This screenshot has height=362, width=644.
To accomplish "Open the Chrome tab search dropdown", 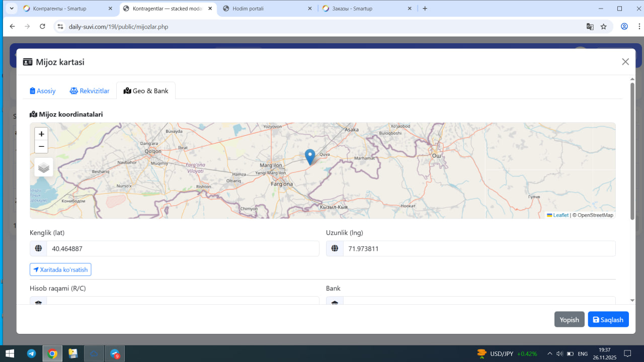I will tap(12, 9).
